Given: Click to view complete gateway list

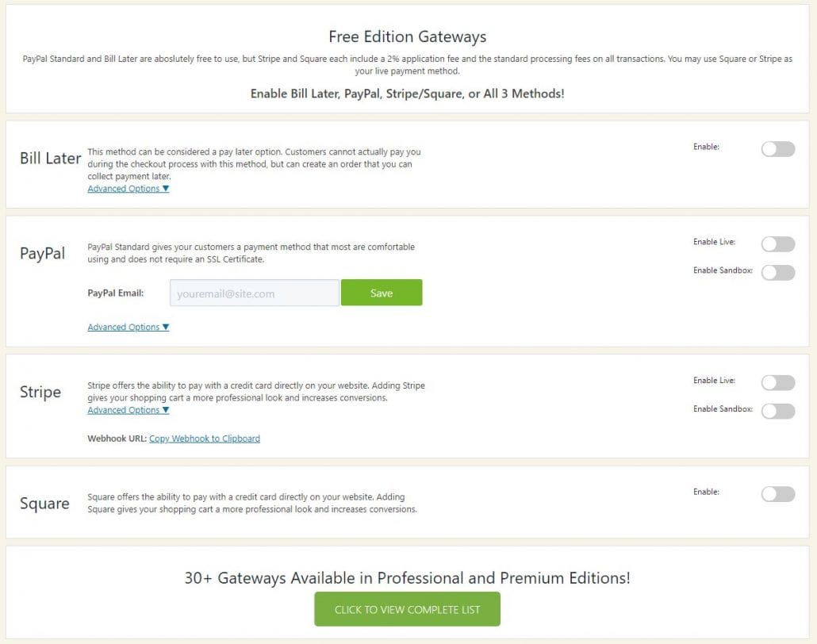Looking at the screenshot, I should [407, 609].
